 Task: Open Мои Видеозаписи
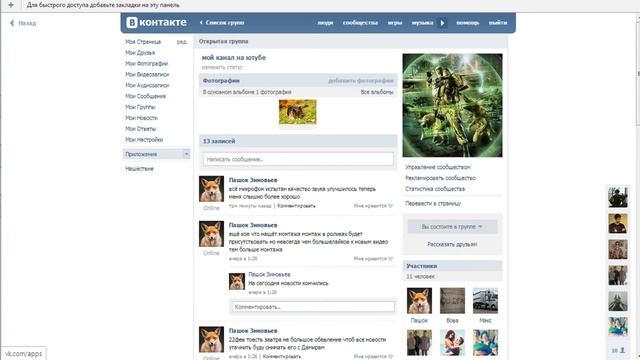tap(147, 74)
